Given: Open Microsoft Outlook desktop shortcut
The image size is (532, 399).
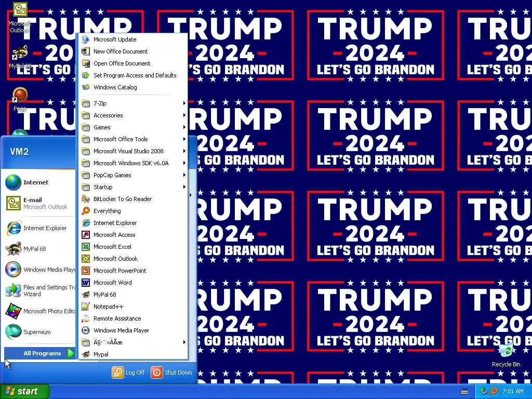Looking at the screenshot, I should pyautogui.click(x=20, y=18).
